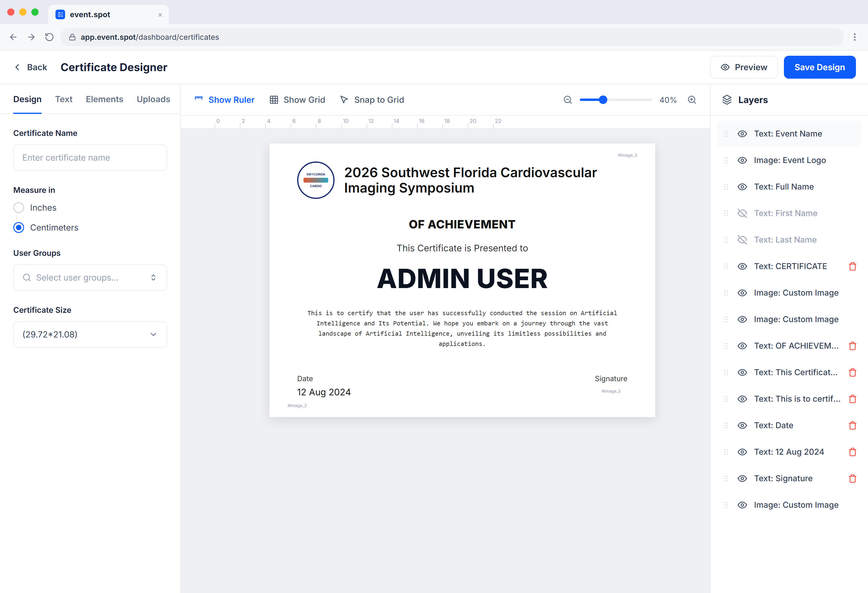Click the zoom in magnifier icon
Viewport: 868px width, 593px height.
692,100
